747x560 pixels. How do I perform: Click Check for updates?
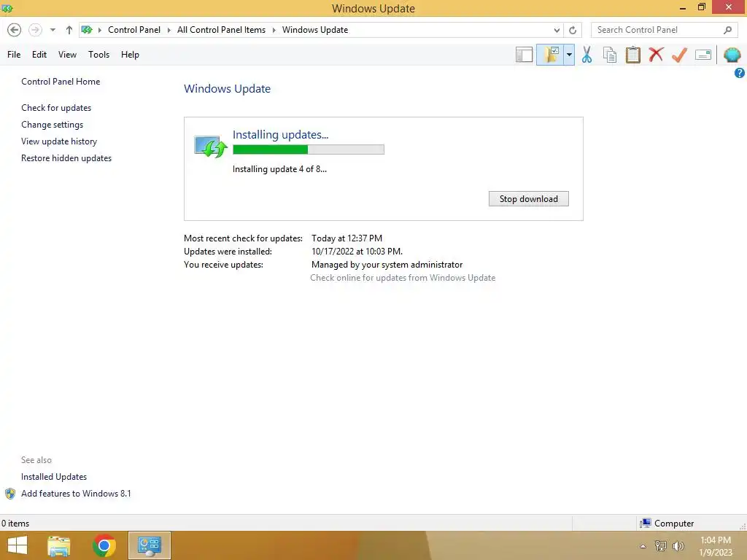coord(56,108)
